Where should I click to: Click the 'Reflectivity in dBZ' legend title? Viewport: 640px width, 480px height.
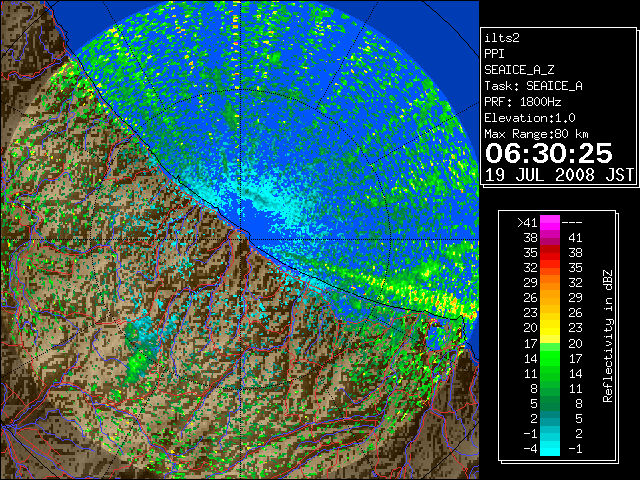click(x=607, y=336)
